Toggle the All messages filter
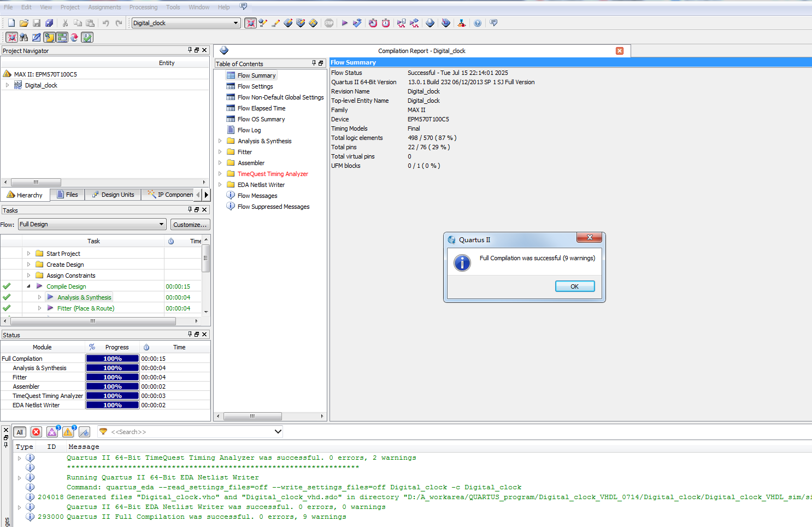Image resolution: width=812 pixels, height=527 pixels. click(x=20, y=432)
